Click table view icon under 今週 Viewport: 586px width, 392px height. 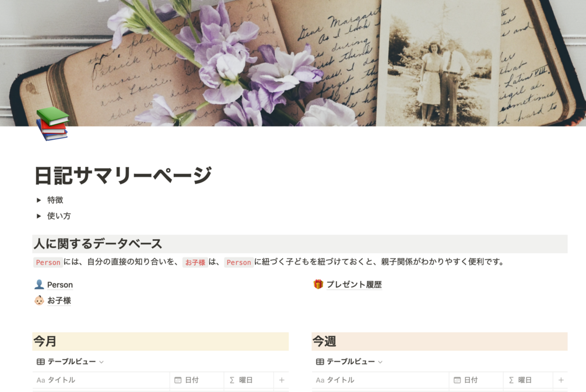(320, 362)
